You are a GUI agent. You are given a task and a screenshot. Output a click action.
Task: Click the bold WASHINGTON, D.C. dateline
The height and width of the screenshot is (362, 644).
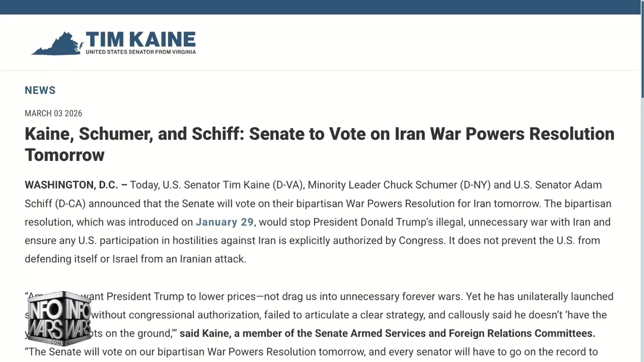[x=71, y=185]
